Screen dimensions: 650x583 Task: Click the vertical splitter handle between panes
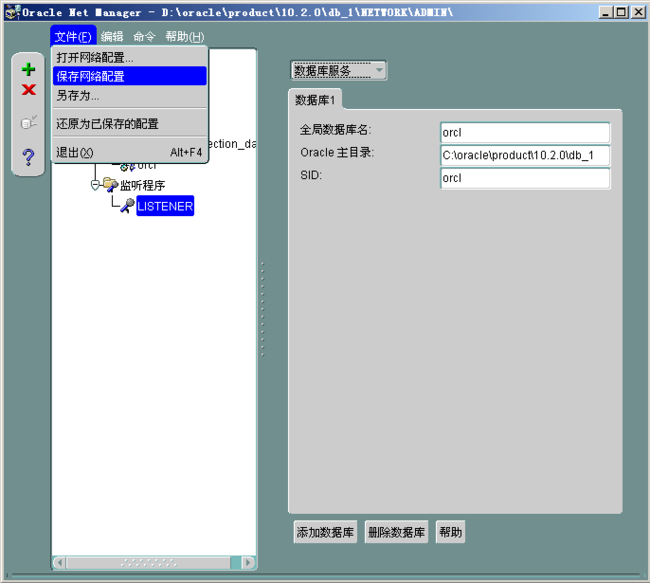[262, 309]
